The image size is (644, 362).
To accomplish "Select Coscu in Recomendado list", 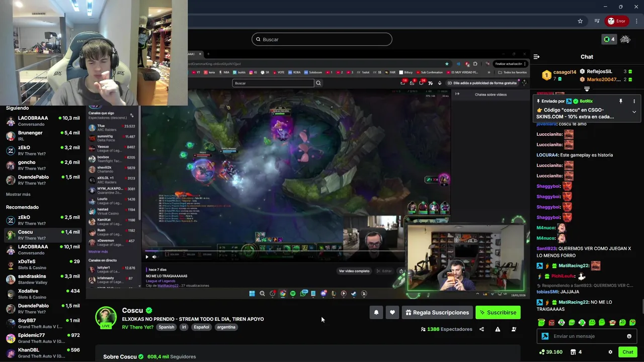I will pos(43,235).
